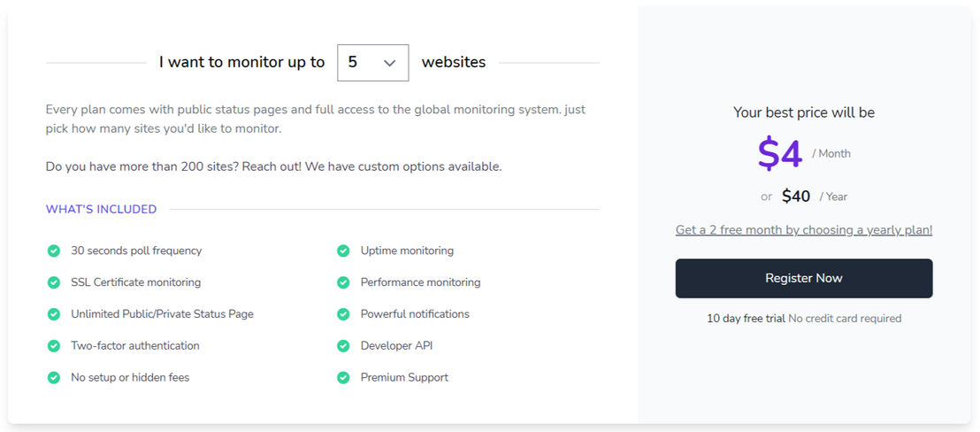Click the I want to monitor up to label
Screen dimensions: 980x432
[241, 63]
